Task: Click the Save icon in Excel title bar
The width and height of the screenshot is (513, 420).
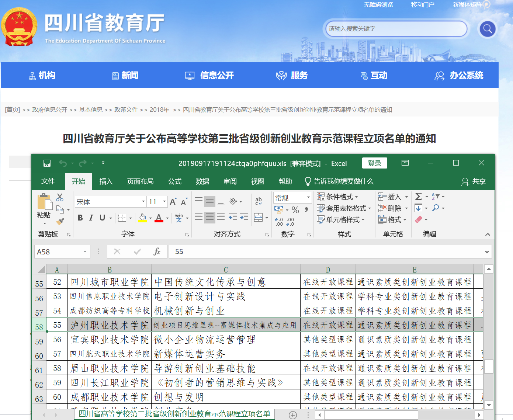Action: tap(47, 163)
